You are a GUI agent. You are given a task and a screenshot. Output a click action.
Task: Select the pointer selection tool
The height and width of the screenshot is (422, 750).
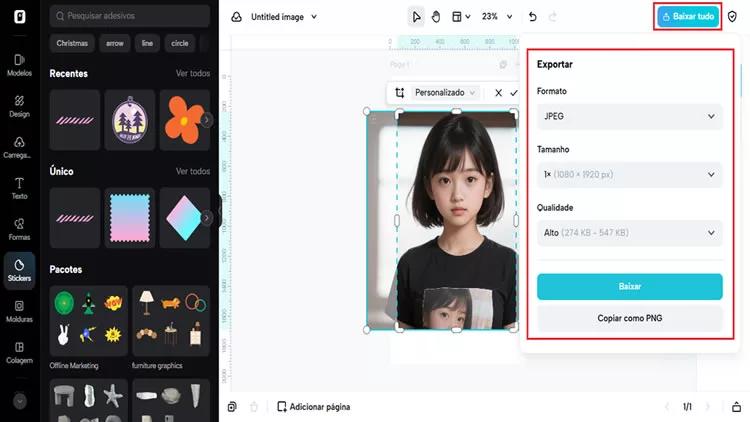pos(416,17)
